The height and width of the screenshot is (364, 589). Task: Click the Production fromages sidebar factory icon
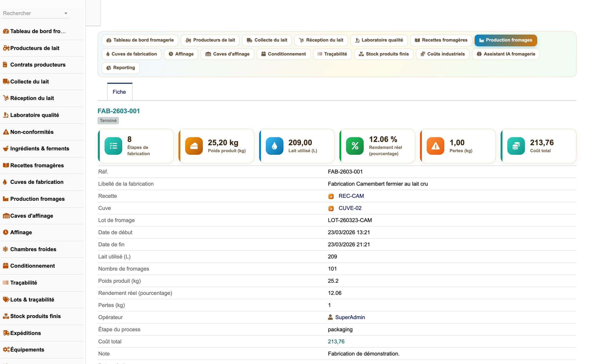point(5,199)
